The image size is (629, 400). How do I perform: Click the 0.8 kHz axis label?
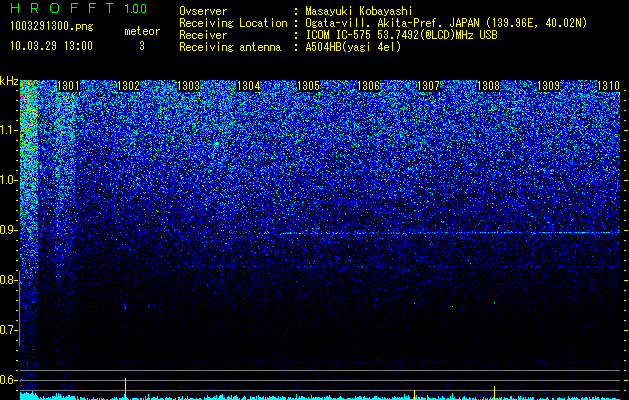point(9,280)
